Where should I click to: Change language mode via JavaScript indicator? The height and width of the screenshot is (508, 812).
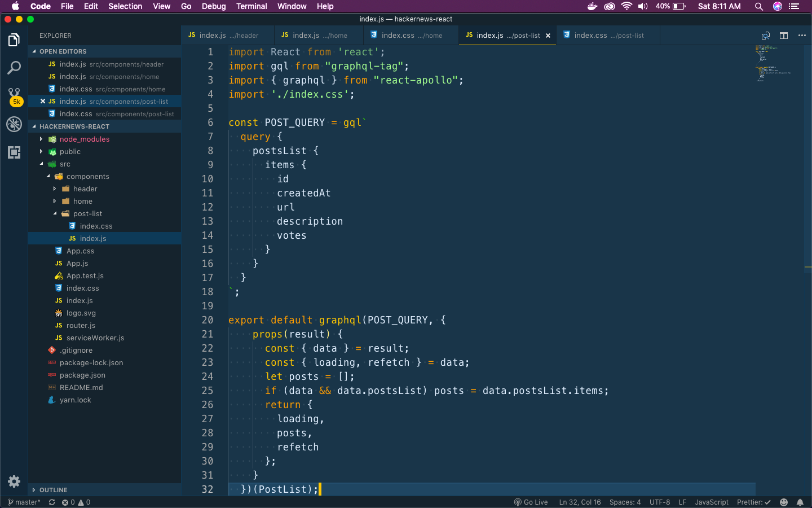[712, 502]
